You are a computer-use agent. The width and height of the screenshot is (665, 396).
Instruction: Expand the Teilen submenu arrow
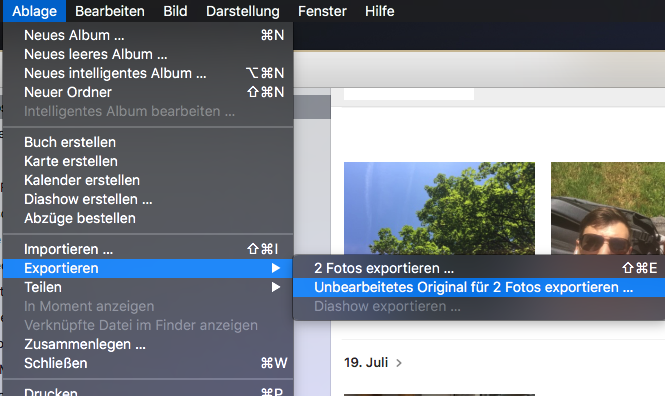pyautogui.click(x=276, y=287)
